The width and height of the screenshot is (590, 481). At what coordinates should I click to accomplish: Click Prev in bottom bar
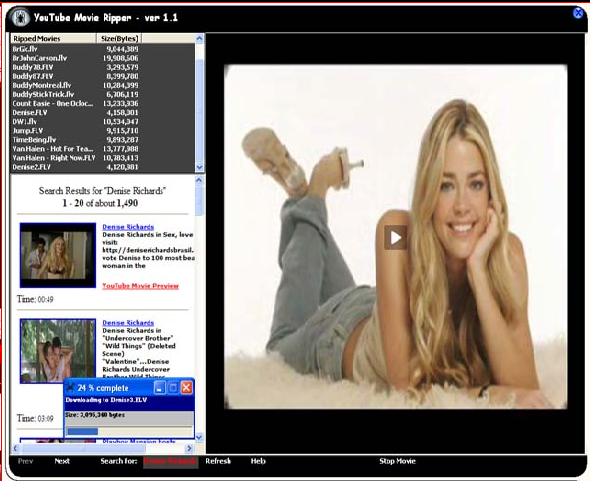coord(25,461)
